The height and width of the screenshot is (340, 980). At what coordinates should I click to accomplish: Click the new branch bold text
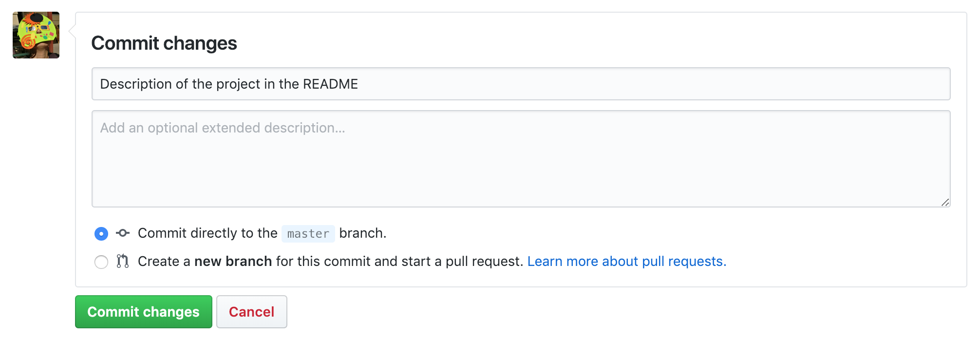[233, 262]
